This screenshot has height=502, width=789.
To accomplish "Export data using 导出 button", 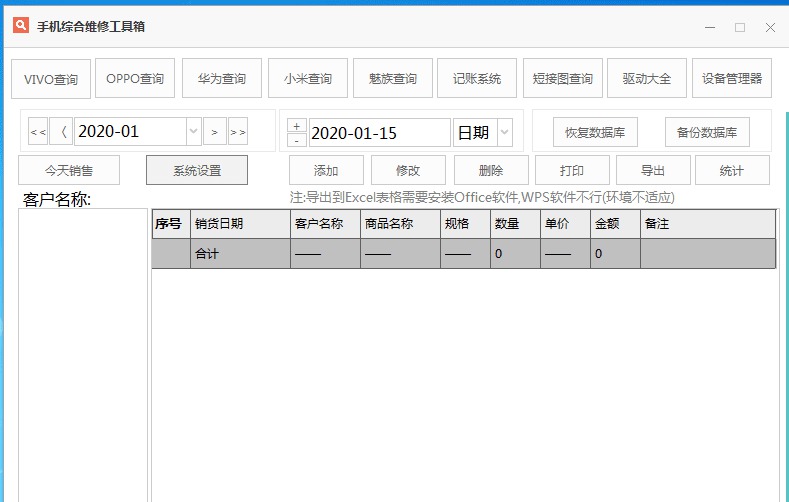I will (x=653, y=170).
